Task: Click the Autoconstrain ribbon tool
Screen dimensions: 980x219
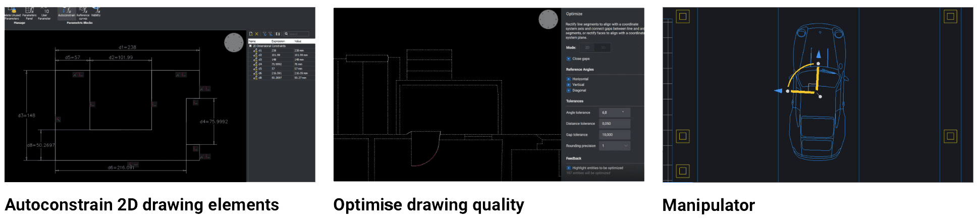Action: click(66, 11)
